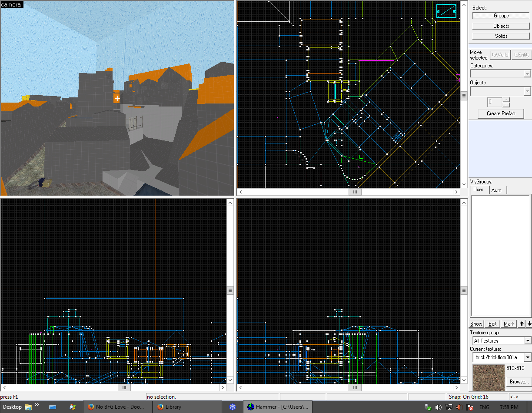This screenshot has width=532, height=413.
Task: Click the Show VisGroup button
Action: [x=476, y=324]
